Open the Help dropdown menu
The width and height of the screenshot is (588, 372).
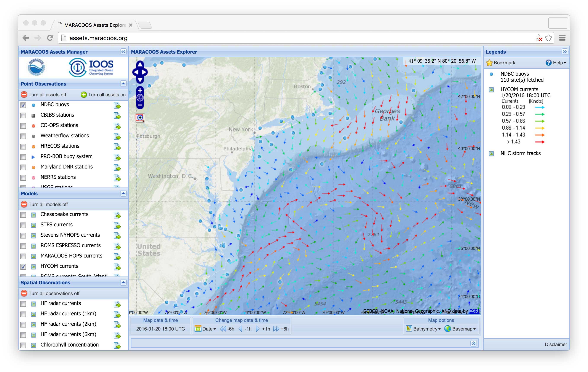pyautogui.click(x=556, y=63)
